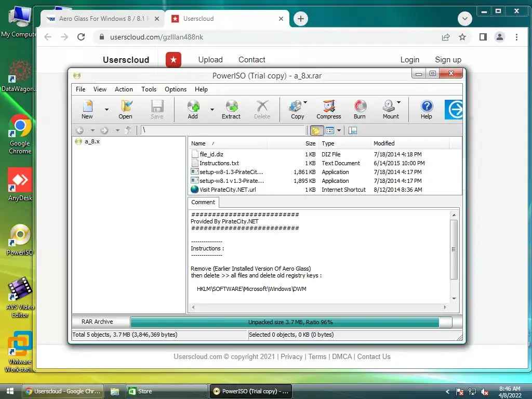Image resolution: width=532 pixels, height=399 pixels.
Task: Click the Burn toolbar icon
Action: point(360,109)
